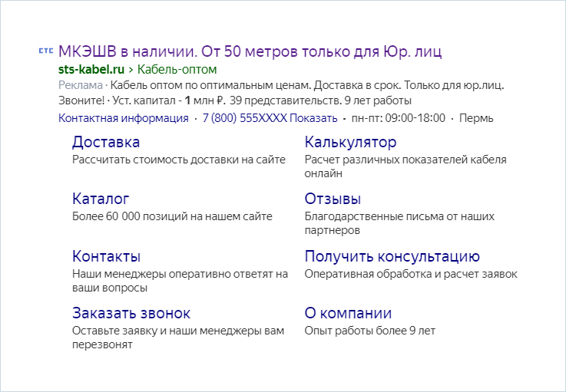Click 'Оставьте заявку и наши менеджеры вам перезвонят'
The image size is (566, 392).
click(178, 338)
